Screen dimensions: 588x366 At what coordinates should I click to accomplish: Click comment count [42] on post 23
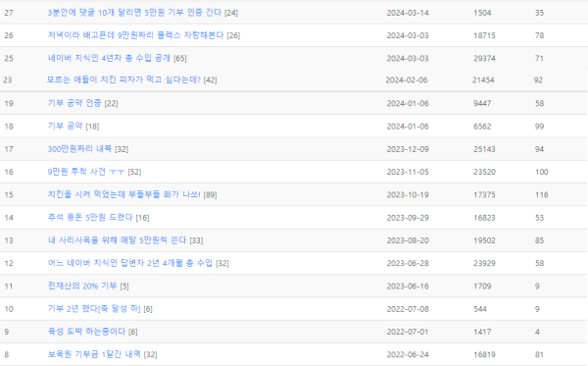210,79
